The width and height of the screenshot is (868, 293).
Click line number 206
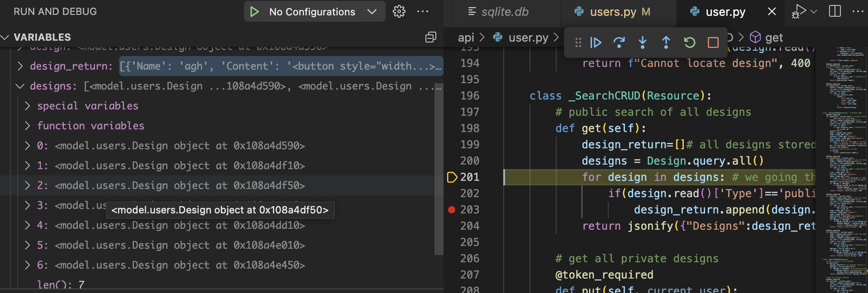tap(470, 259)
